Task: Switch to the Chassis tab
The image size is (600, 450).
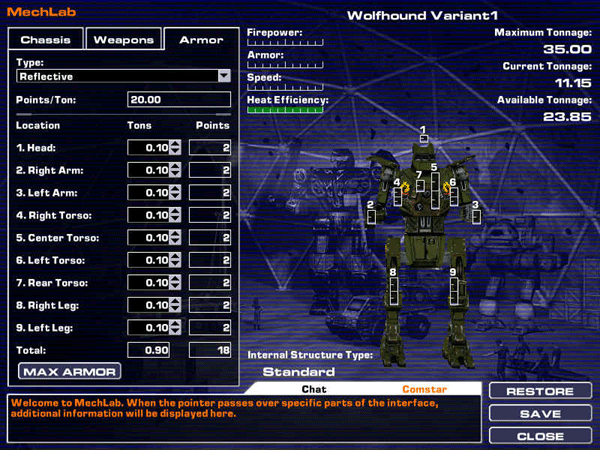Action: point(45,40)
